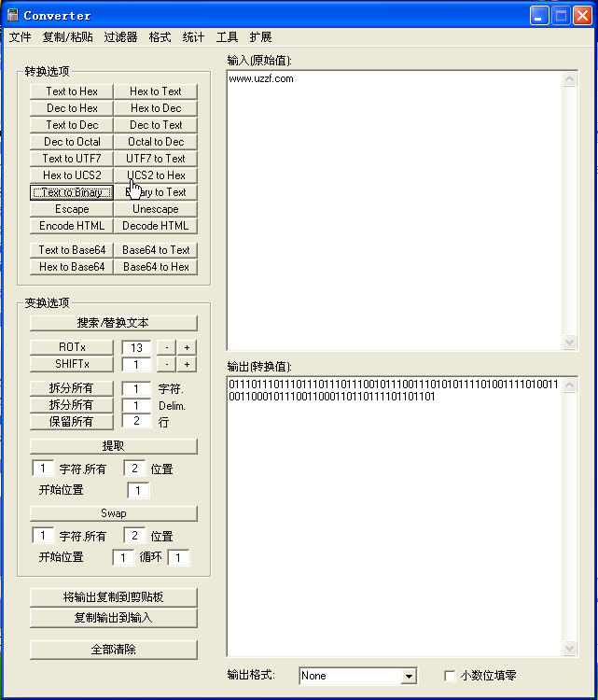Click the Hex to Text button
The height and width of the screenshot is (700, 598).
(x=156, y=91)
